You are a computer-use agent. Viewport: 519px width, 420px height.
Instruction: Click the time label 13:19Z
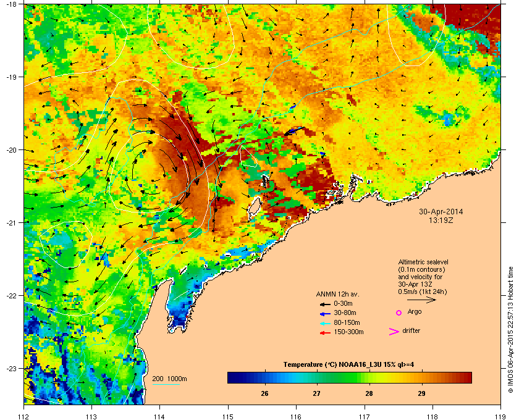[441, 220]
